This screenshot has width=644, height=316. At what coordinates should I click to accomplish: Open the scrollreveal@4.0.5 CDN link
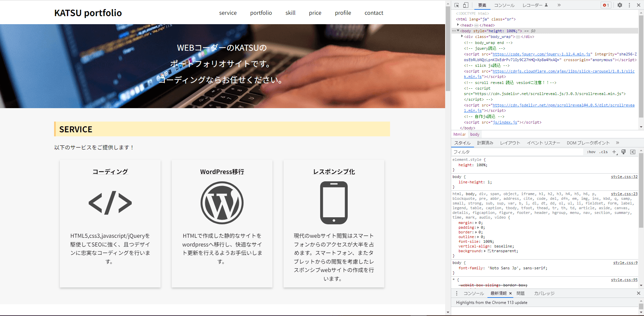(x=549, y=108)
